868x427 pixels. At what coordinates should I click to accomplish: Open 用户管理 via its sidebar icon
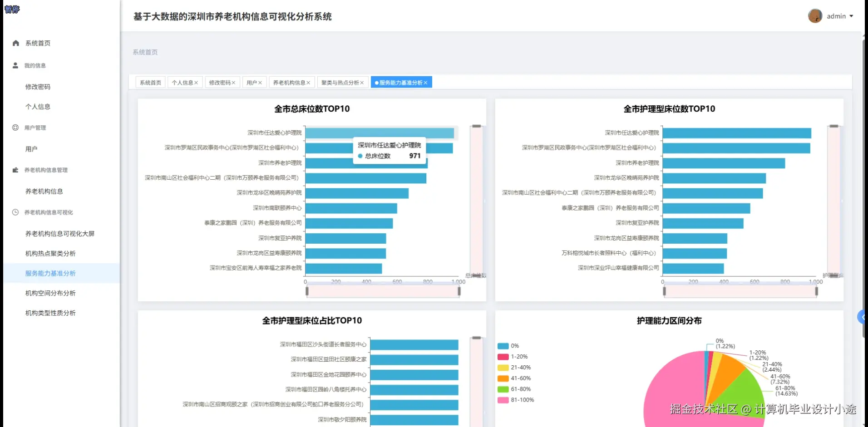click(x=15, y=128)
